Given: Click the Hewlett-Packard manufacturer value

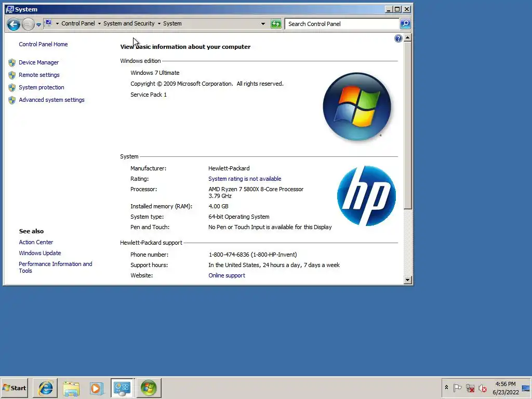Looking at the screenshot, I should click(x=229, y=168).
